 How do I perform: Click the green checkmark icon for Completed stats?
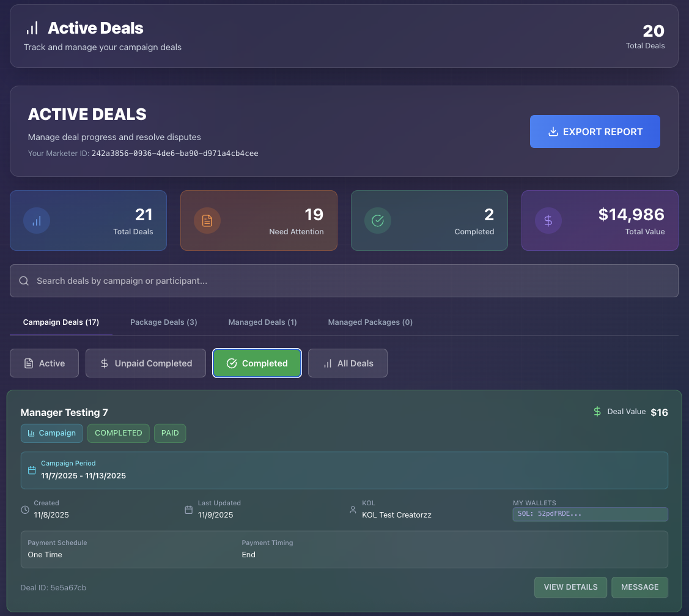point(378,220)
